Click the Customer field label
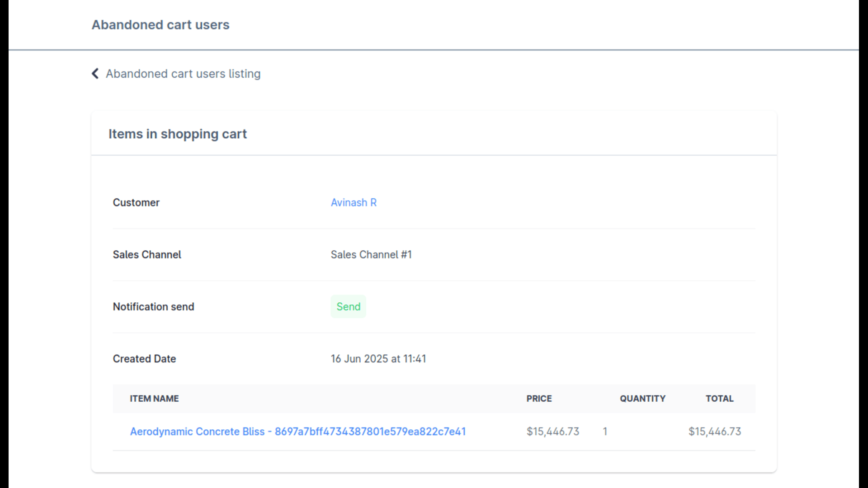Viewport: 868px width, 488px height. pyautogui.click(x=136, y=202)
